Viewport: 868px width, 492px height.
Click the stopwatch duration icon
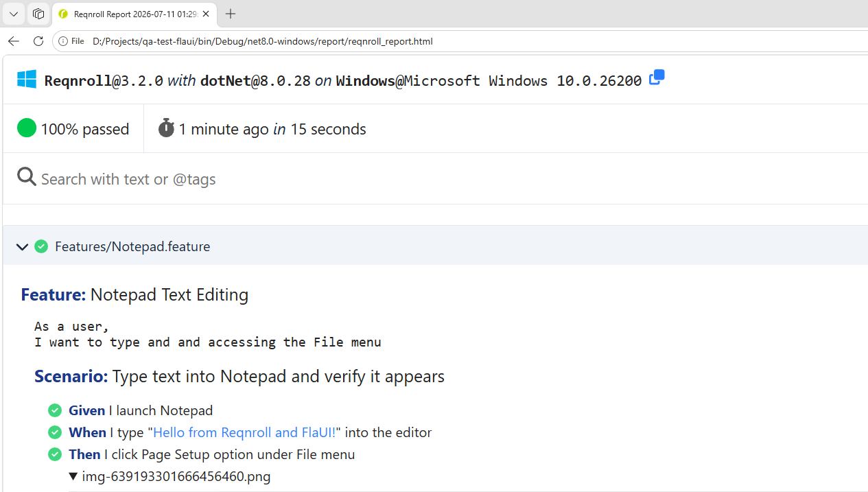pos(166,128)
